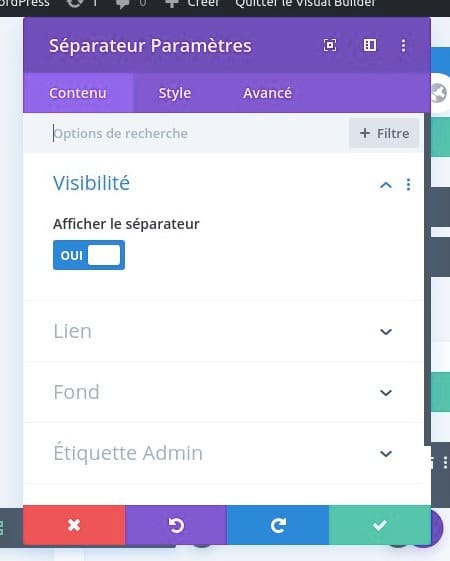
Task: Expand the Lien section
Action: coord(224,332)
